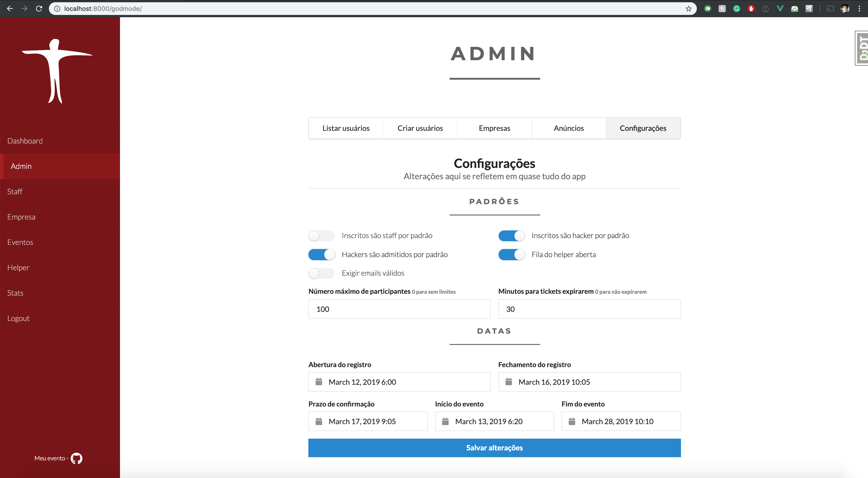Bookmark this page with the star icon
Image resolution: width=868 pixels, height=478 pixels.
click(688, 9)
